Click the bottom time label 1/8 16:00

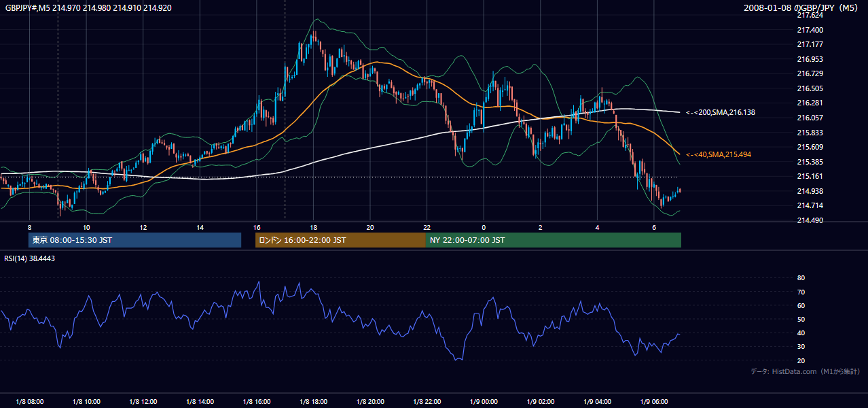256,401
